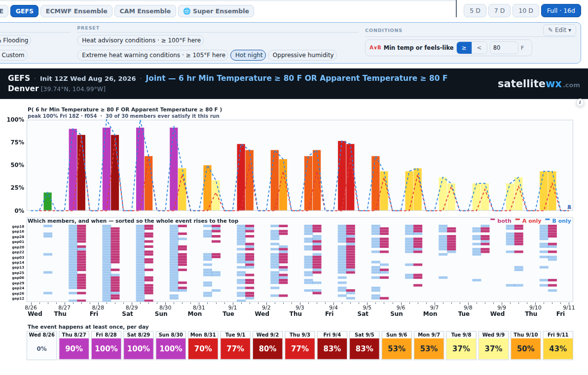Select the GEFS model tab

tap(24, 11)
